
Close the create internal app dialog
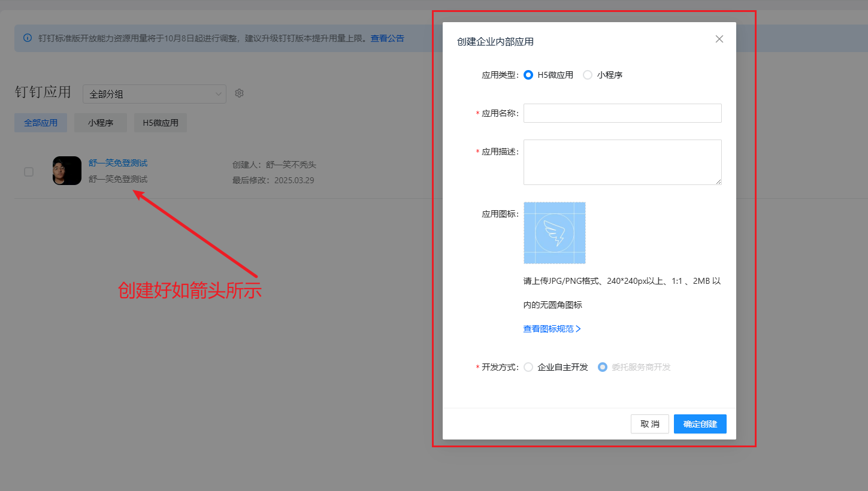pyautogui.click(x=719, y=39)
